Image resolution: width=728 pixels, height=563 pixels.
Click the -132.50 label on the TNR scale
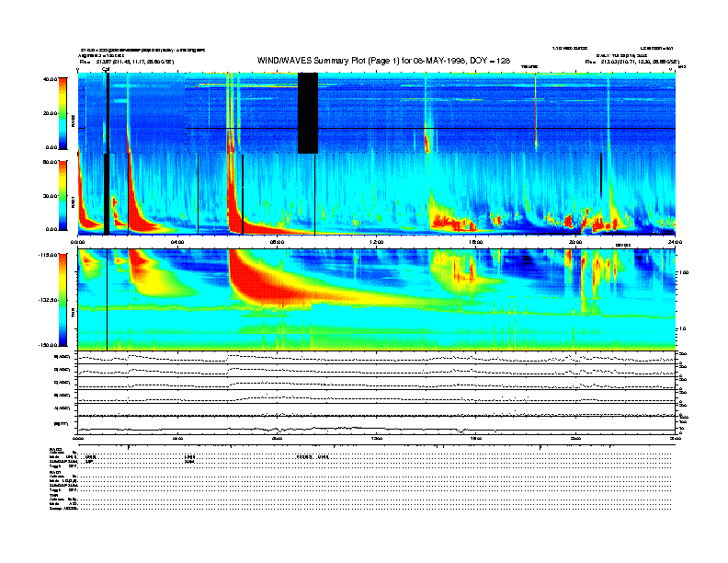48,300
